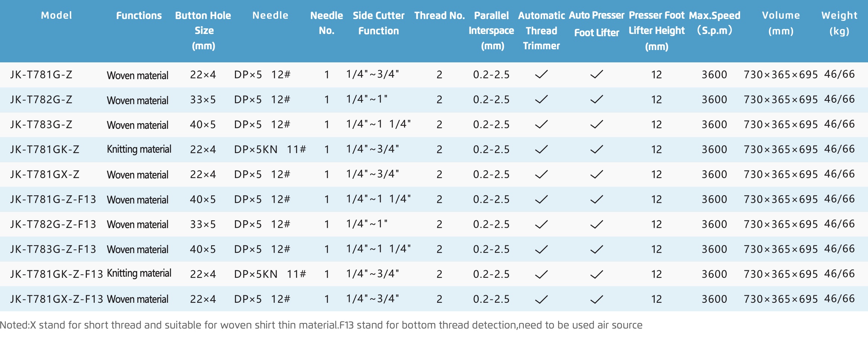The image size is (868, 339).
Task: Click Thread Trimmer checkmark for JK-T781GX-Z
Action: [x=541, y=174]
